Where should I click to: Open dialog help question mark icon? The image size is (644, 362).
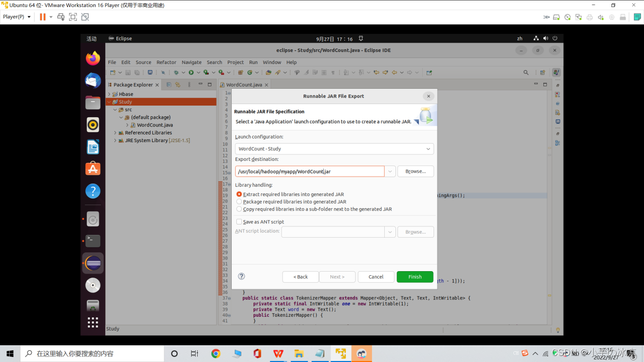[241, 276]
